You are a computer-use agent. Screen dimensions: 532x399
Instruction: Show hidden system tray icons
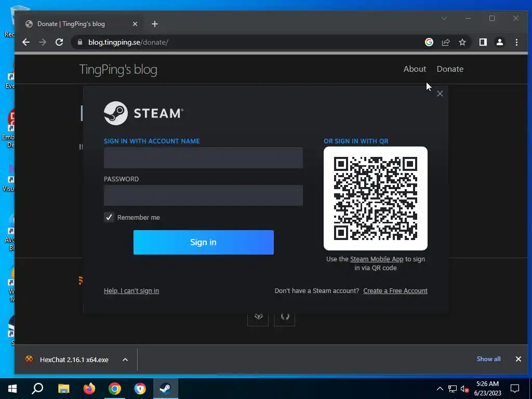[x=440, y=389]
